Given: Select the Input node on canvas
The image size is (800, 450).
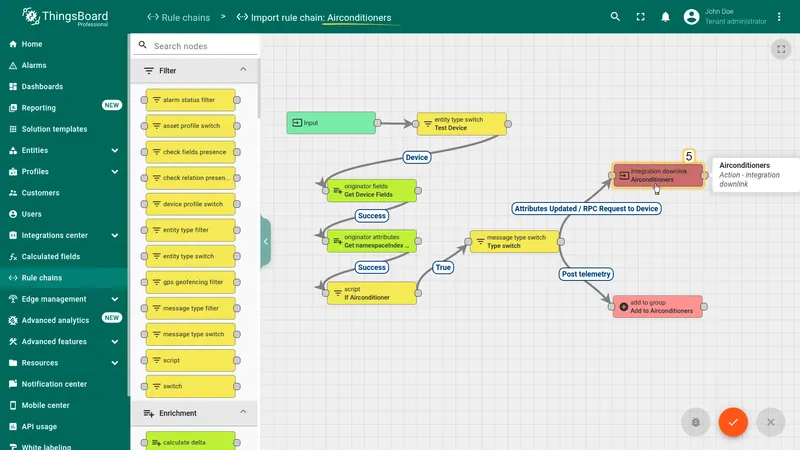Looking at the screenshot, I should (x=331, y=123).
